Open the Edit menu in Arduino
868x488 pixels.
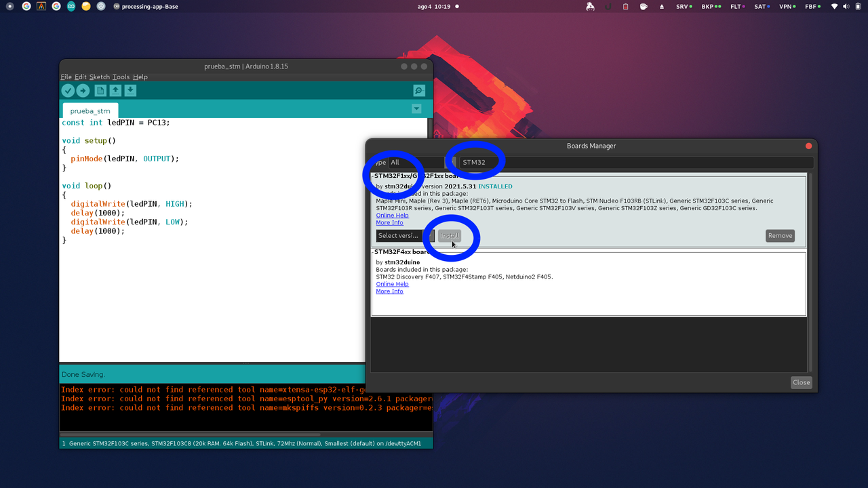tap(81, 77)
